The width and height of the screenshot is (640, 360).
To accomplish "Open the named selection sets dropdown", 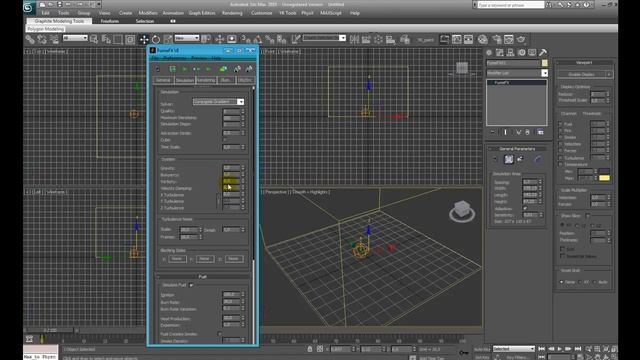I will pos(324,38).
